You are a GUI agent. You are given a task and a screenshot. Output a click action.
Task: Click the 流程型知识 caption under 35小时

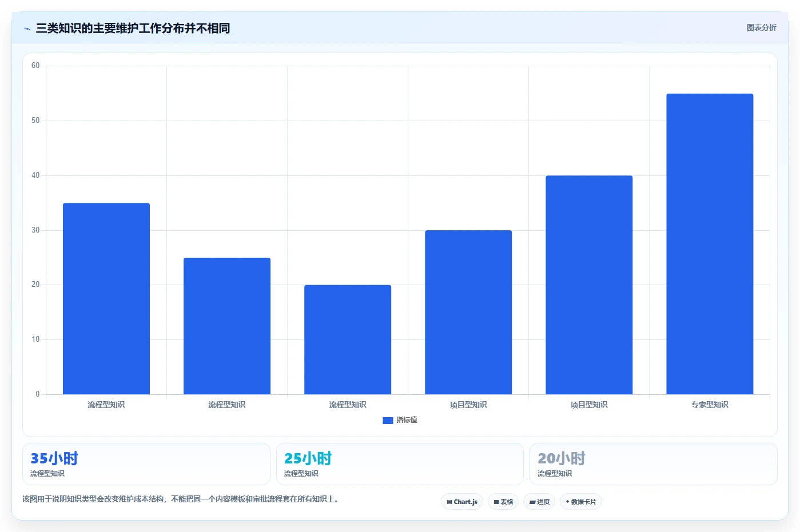tap(47, 474)
